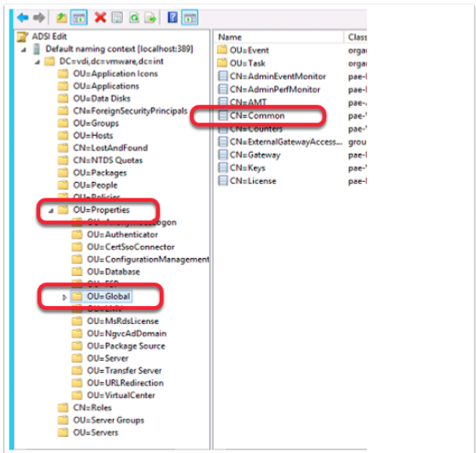Toggle the Show/Hide Console Tree icon
Image resolution: width=476 pixels, height=453 pixels.
79,17
